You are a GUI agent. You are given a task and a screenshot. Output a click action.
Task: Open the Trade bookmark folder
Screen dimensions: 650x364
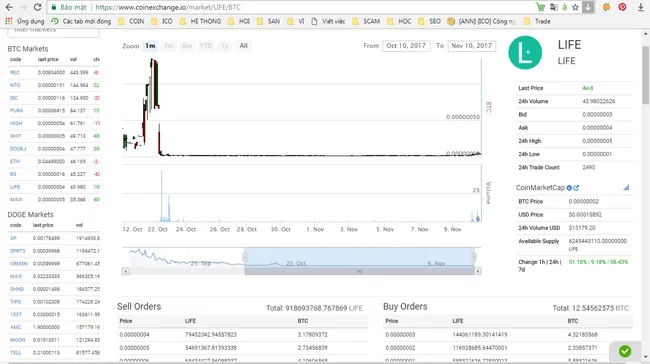point(537,21)
